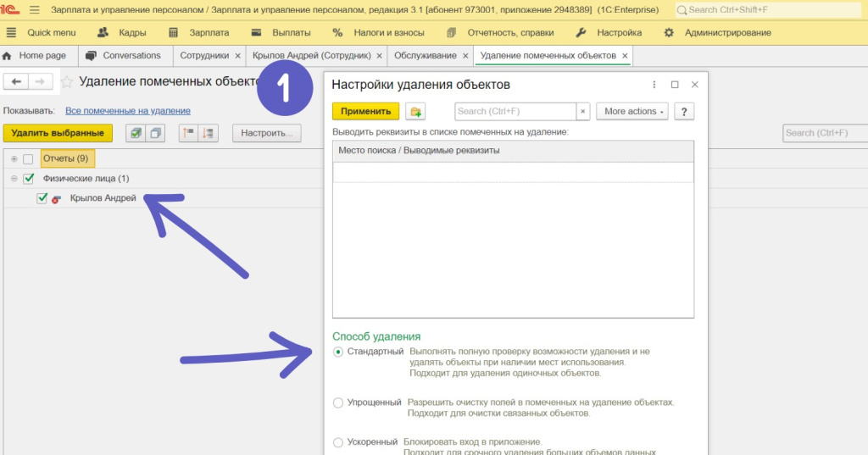
Task: Clear the dialog search with the x icon
Action: click(x=582, y=111)
